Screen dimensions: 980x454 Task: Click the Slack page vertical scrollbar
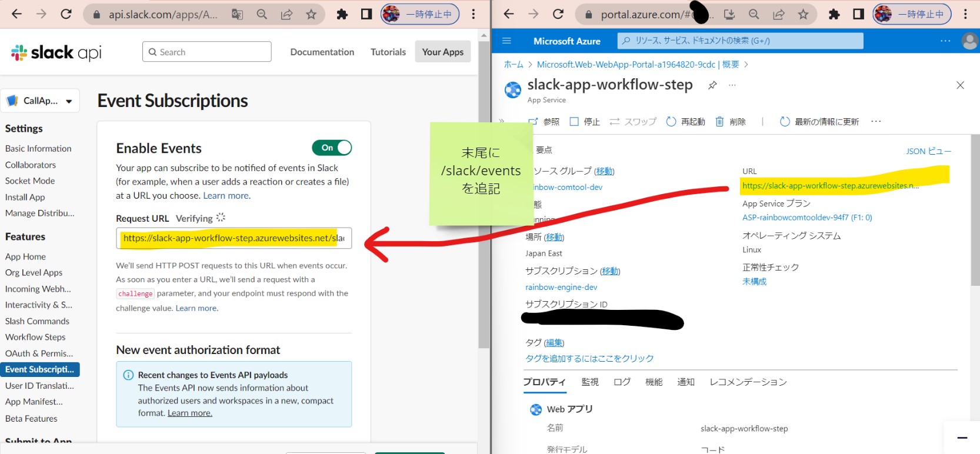484,194
